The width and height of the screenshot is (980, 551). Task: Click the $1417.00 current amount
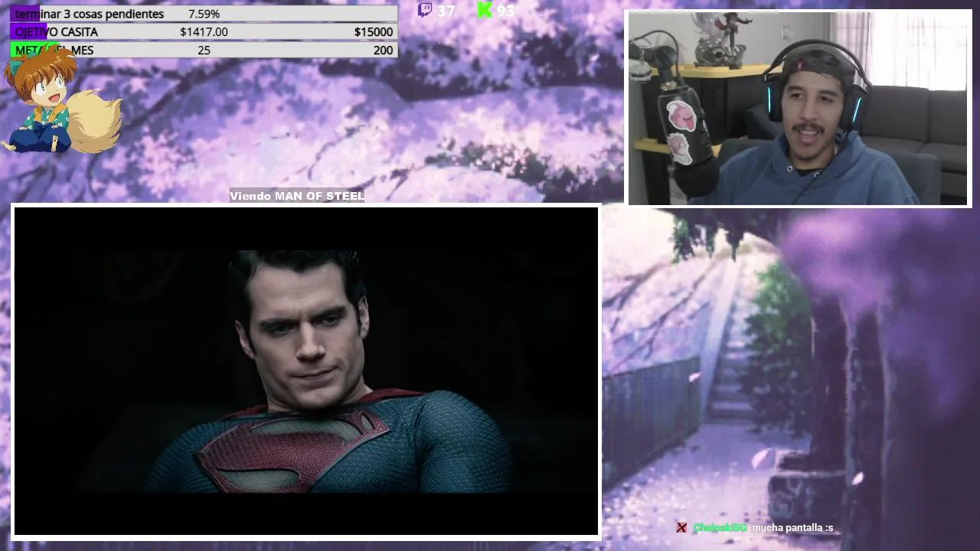[204, 31]
